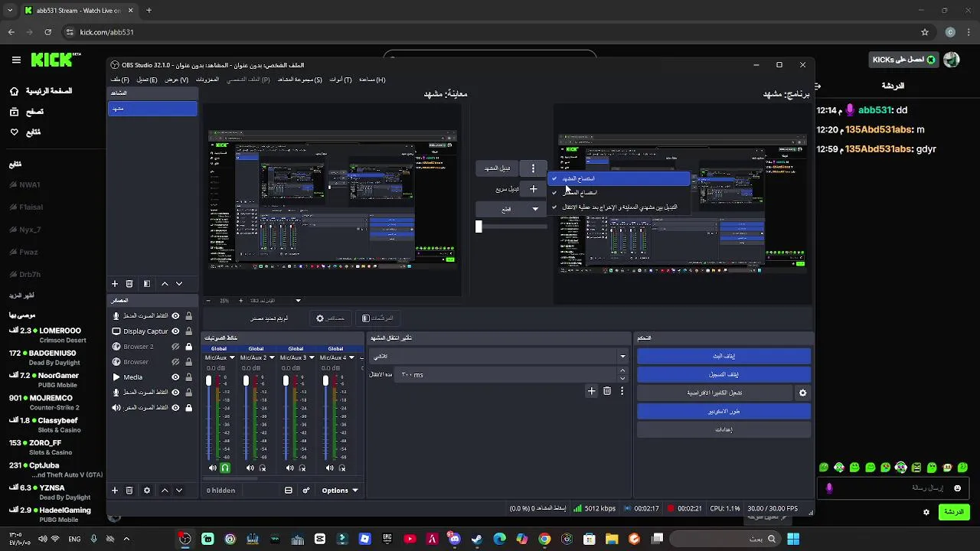Open the File (F) menu
The height and width of the screenshot is (551, 980).
coord(120,80)
